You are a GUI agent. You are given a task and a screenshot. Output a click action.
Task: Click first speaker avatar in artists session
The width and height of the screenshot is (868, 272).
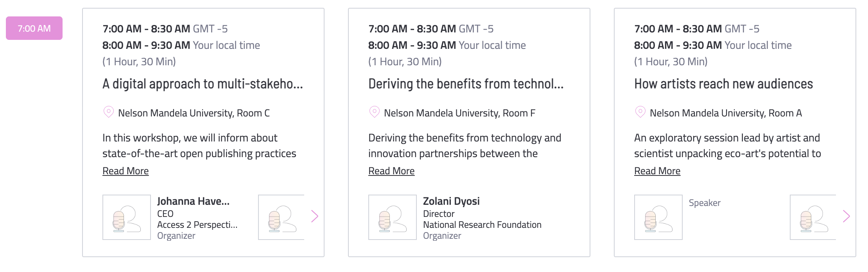click(x=658, y=217)
